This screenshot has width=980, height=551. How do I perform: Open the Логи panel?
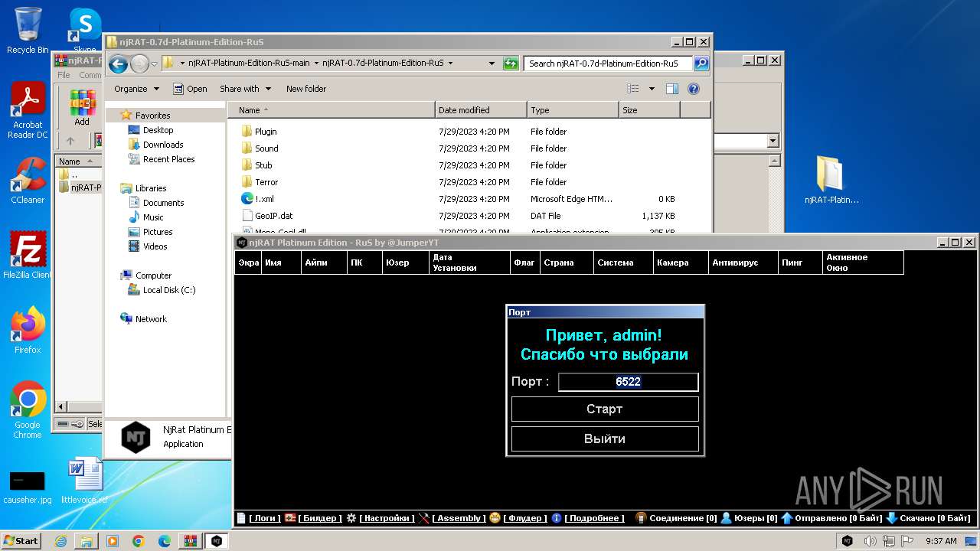(265, 518)
